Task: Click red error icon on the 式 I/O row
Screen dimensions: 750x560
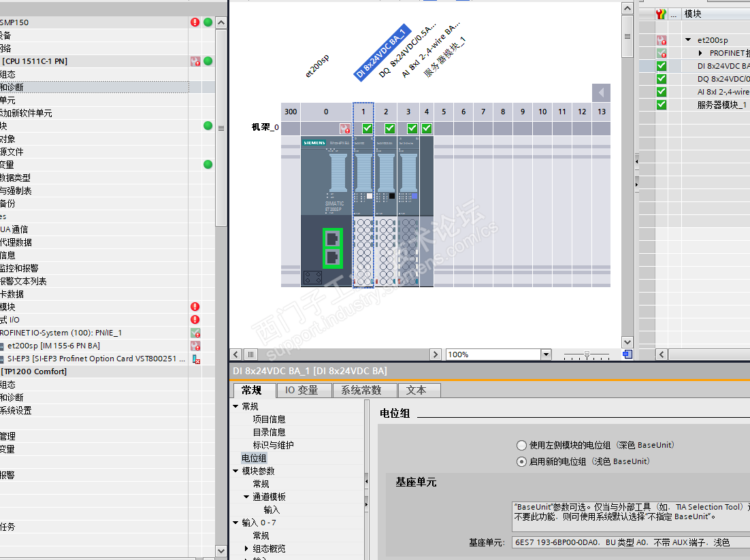Action: pos(195,319)
